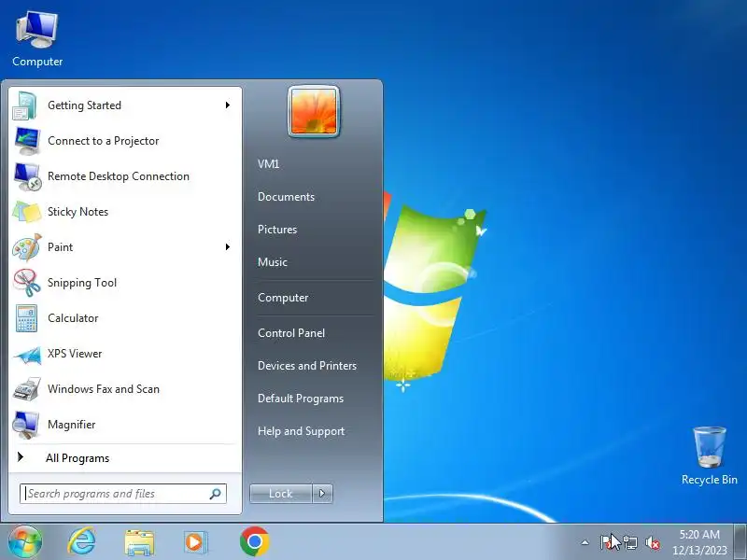Click the Action Center flag tray icon
This screenshot has width=747, height=560.
click(x=606, y=542)
